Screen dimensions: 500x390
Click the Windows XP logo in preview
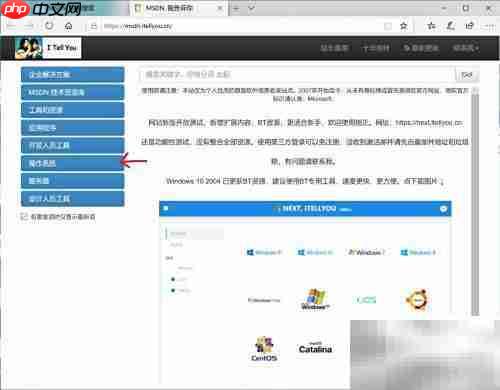click(x=315, y=299)
